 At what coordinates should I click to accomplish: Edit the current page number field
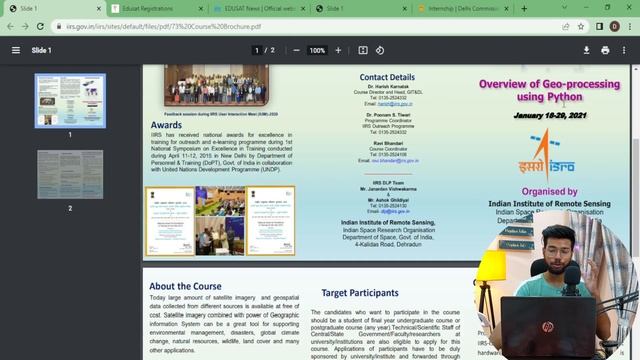pyautogui.click(x=257, y=50)
